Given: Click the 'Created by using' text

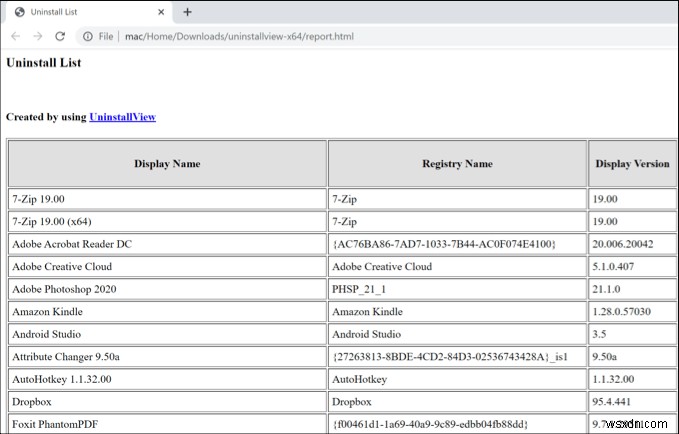Looking at the screenshot, I should [46, 117].
